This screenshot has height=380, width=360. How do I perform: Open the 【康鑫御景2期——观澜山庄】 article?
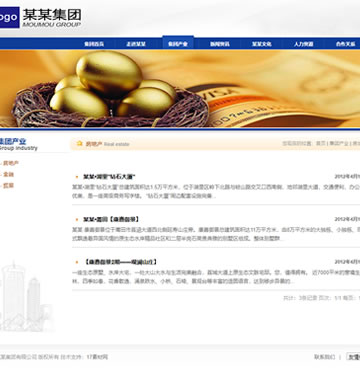[119, 262]
